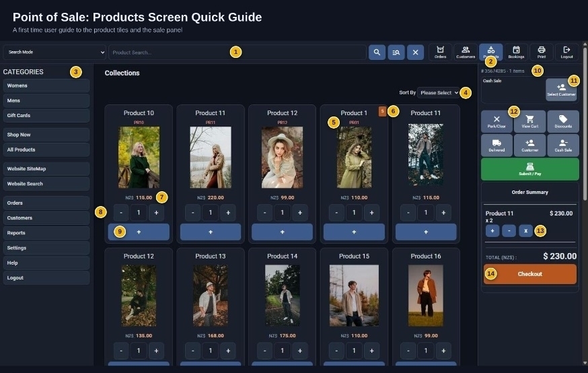Screen dimensions: 588x373
Task: Increase Product 11 in Order Summary
Action: [x=492, y=231]
